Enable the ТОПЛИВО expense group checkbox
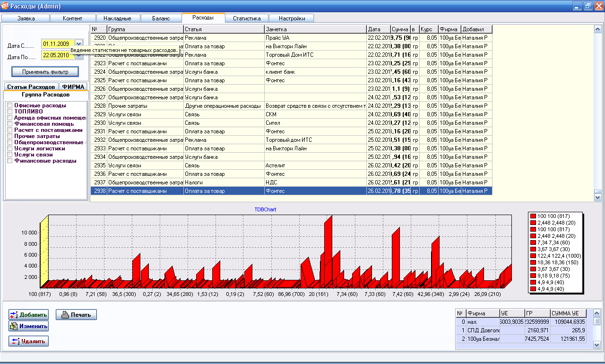 tap(9, 112)
